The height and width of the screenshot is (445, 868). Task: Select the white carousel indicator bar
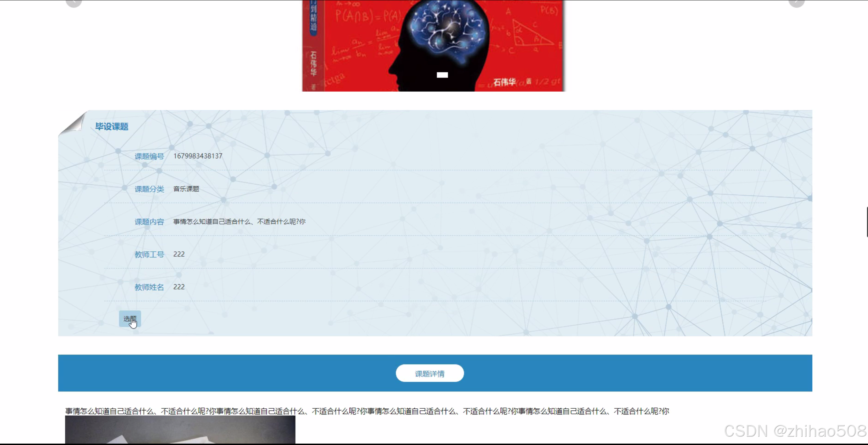point(442,75)
